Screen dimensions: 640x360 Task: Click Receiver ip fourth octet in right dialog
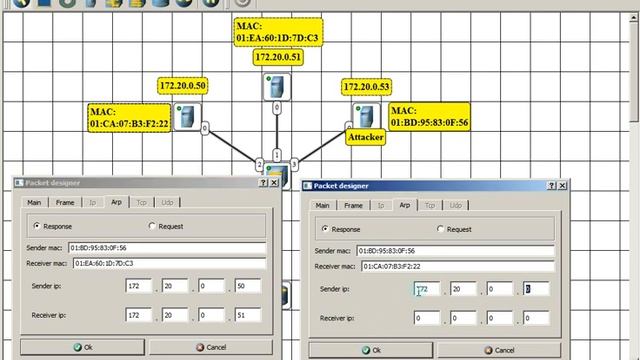click(x=536, y=318)
